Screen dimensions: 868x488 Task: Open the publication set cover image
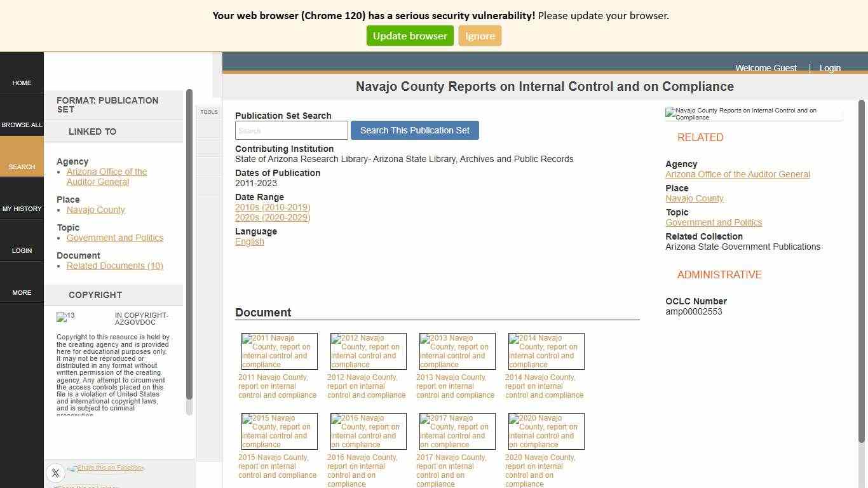coord(754,113)
